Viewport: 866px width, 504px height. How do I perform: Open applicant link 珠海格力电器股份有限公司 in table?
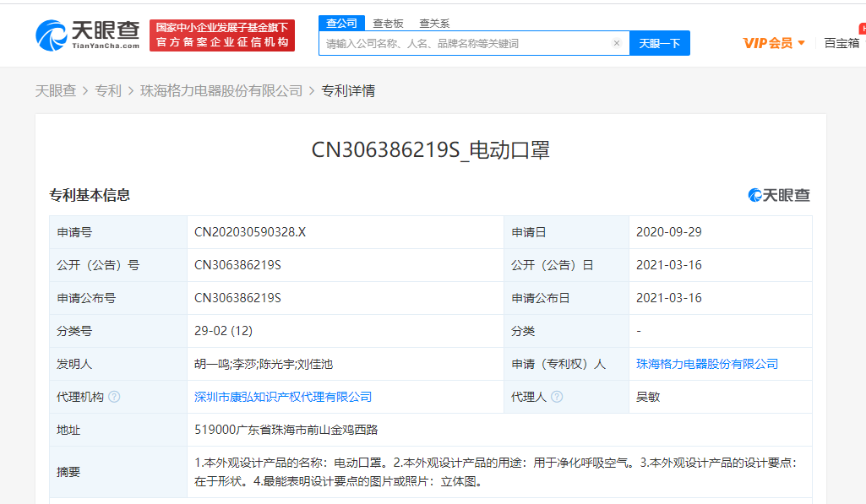(x=707, y=364)
